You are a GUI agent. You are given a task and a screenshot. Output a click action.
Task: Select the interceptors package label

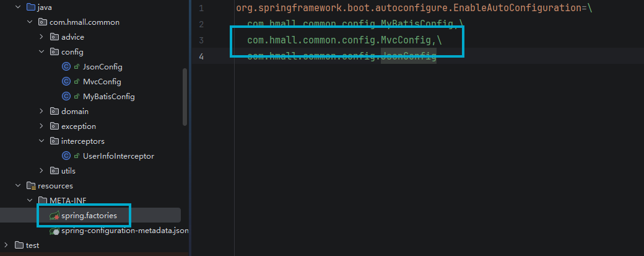click(x=83, y=141)
